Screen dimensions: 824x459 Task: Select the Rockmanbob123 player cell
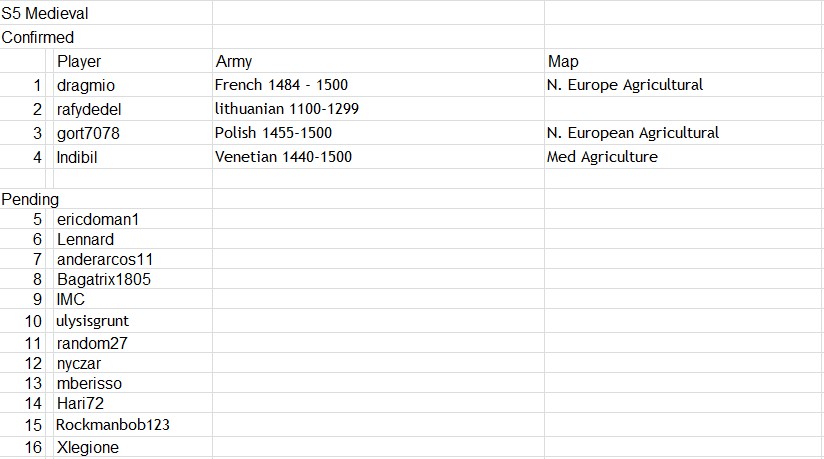pyautogui.click(x=133, y=424)
